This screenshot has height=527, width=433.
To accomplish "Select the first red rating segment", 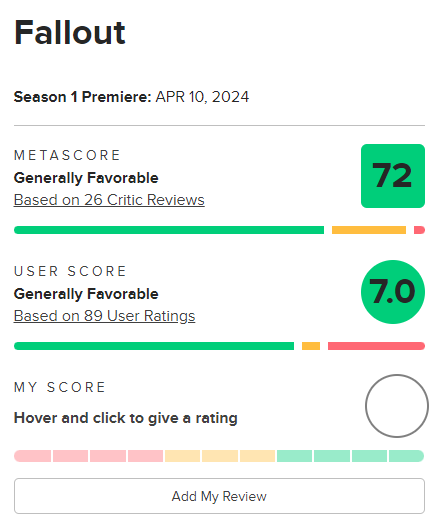I will [x=33, y=456].
